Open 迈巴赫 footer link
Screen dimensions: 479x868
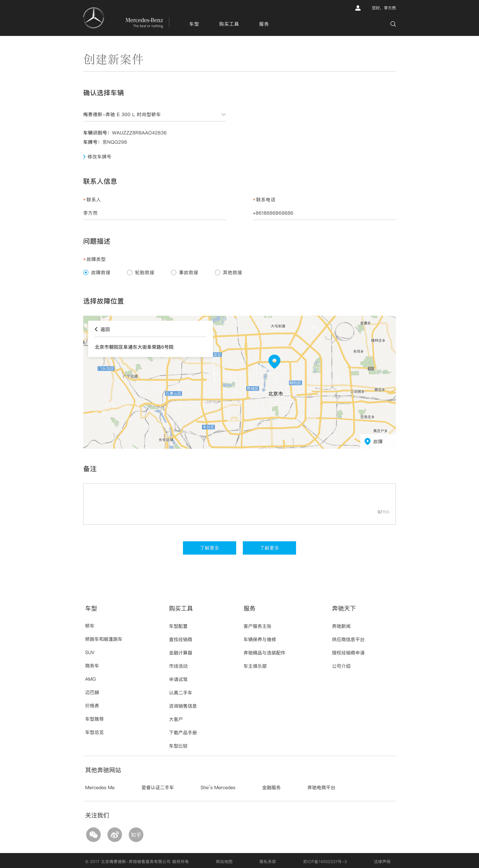click(92, 692)
